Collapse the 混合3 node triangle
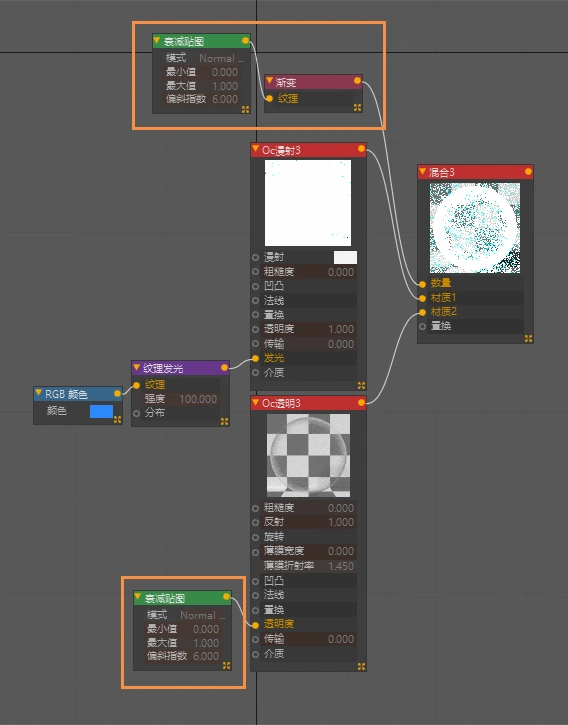The height and width of the screenshot is (725, 568). [422, 171]
